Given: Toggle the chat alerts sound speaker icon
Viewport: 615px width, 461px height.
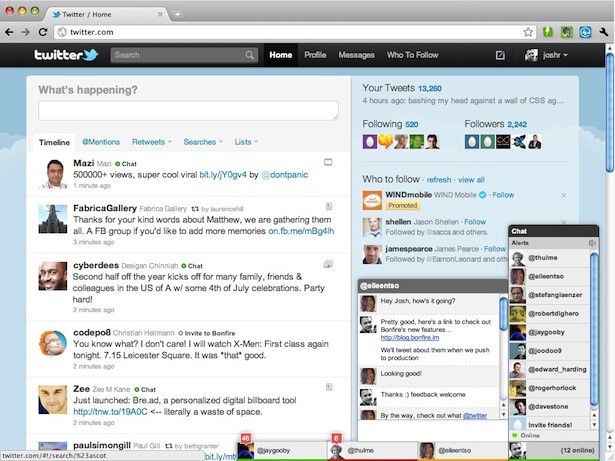Looking at the screenshot, I should point(592,243).
